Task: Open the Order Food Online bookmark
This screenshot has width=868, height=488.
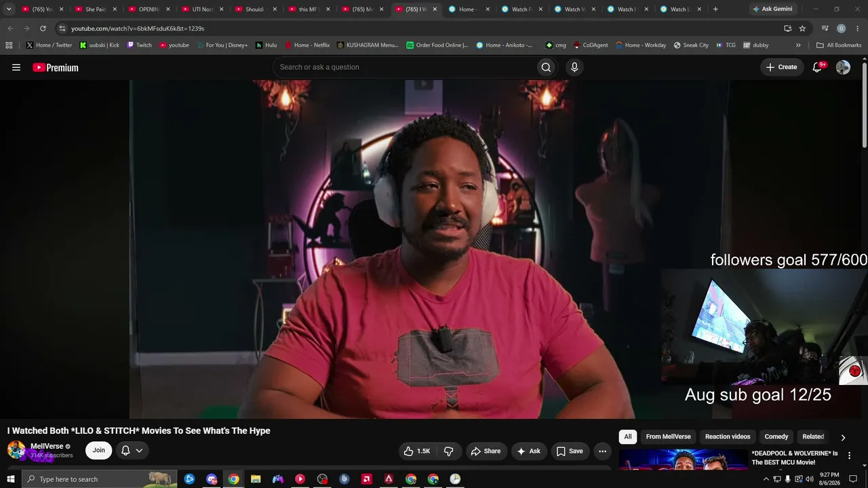Action: click(x=437, y=45)
